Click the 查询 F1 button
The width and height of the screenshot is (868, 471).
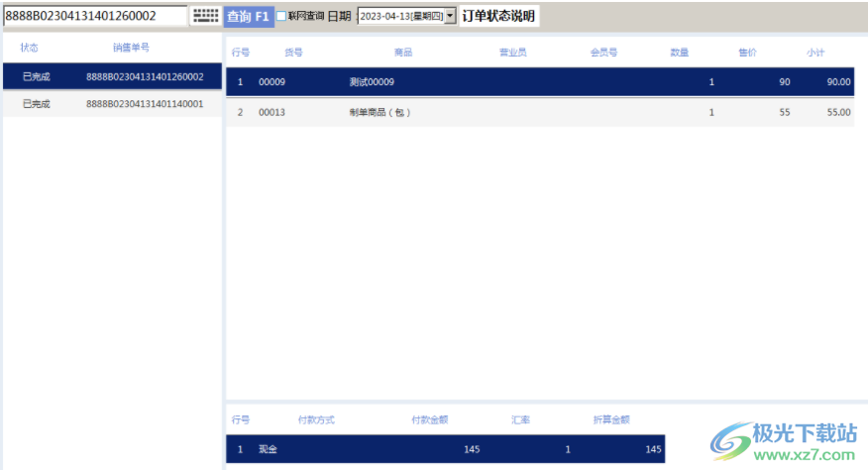click(x=249, y=17)
